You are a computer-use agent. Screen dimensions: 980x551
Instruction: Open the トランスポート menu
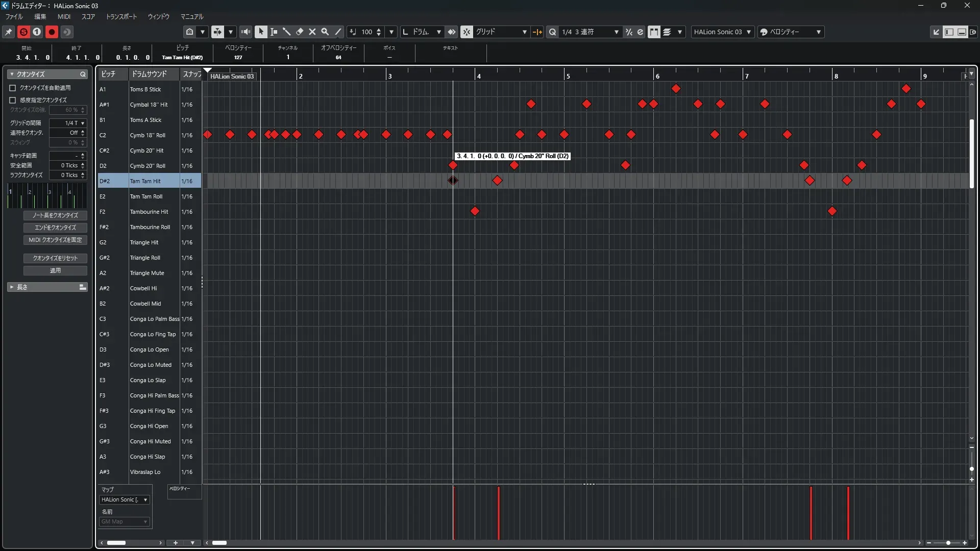[121, 16]
